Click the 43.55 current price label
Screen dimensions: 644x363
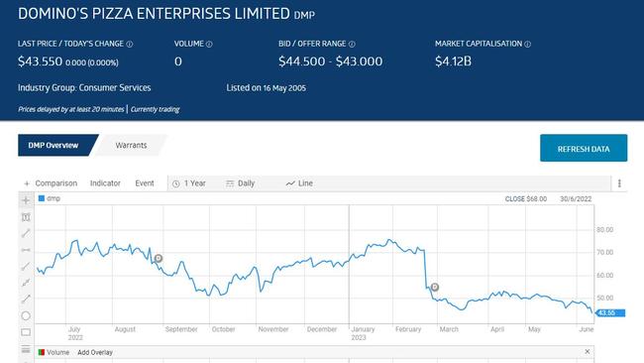click(x=610, y=312)
